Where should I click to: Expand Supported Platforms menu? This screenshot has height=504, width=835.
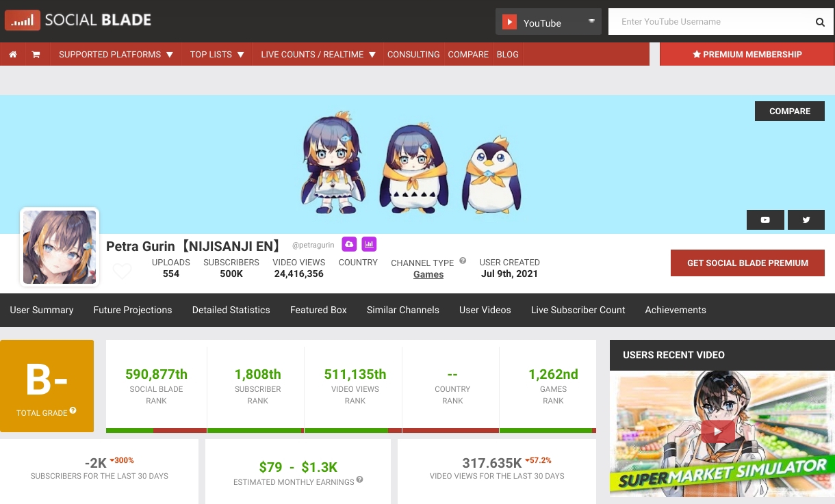click(x=116, y=55)
